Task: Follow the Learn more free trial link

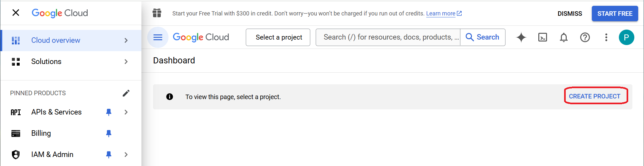Action: point(440,14)
